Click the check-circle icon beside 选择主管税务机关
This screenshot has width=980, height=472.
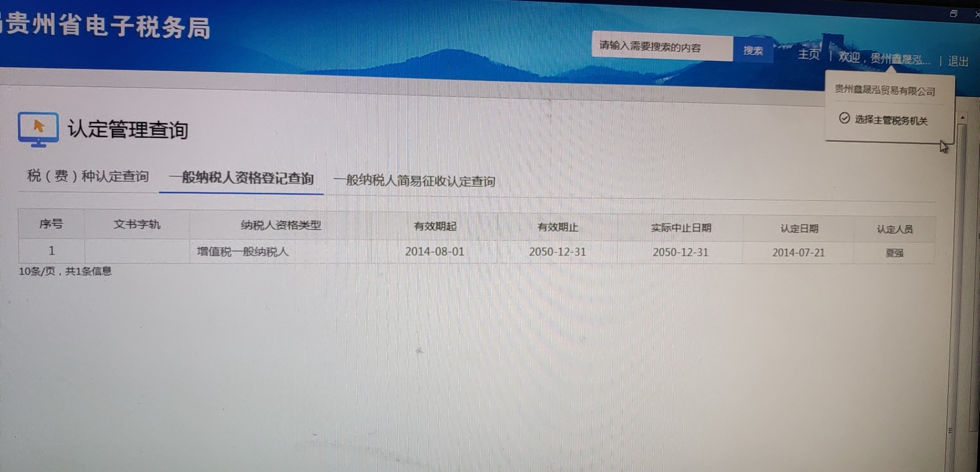[x=844, y=119]
